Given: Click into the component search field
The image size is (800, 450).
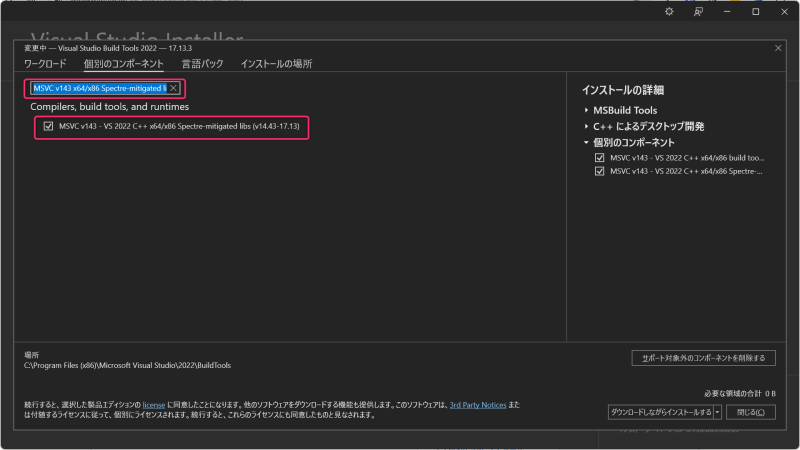Looking at the screenshot, I should [98, 88].
